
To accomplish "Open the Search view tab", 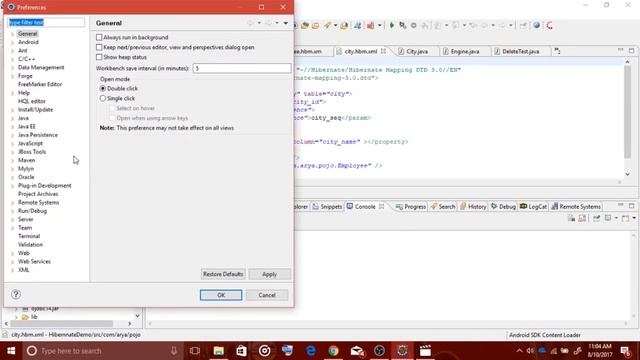I will pyautogui.click(x=443, y=207).
